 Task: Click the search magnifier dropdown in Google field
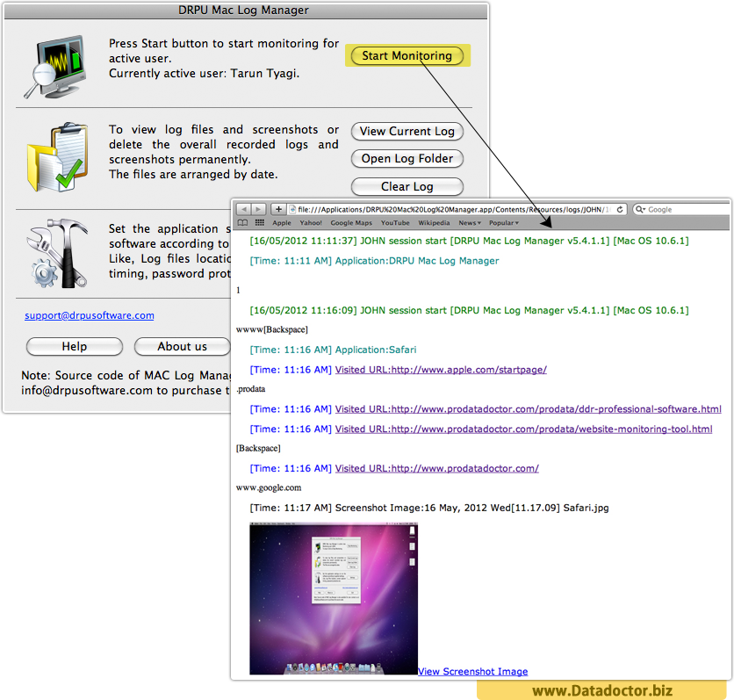pyautogui.click(x=640, y=209)
